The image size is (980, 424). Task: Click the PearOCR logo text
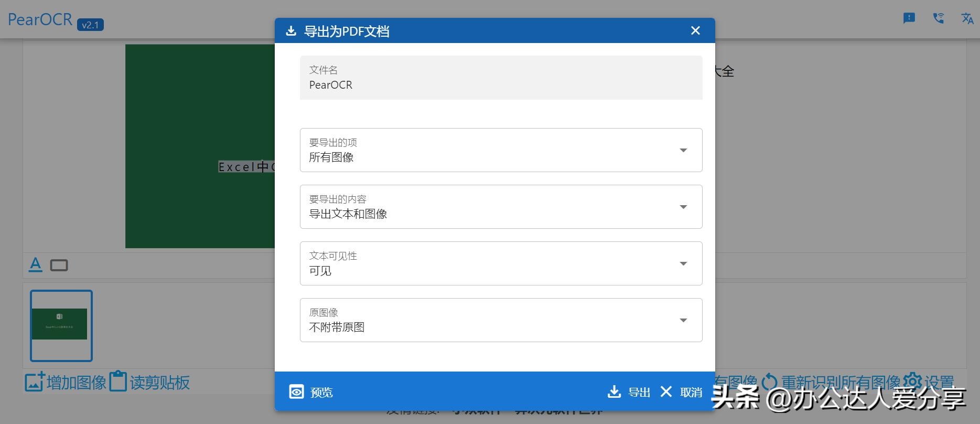click(x=40, y=19)
